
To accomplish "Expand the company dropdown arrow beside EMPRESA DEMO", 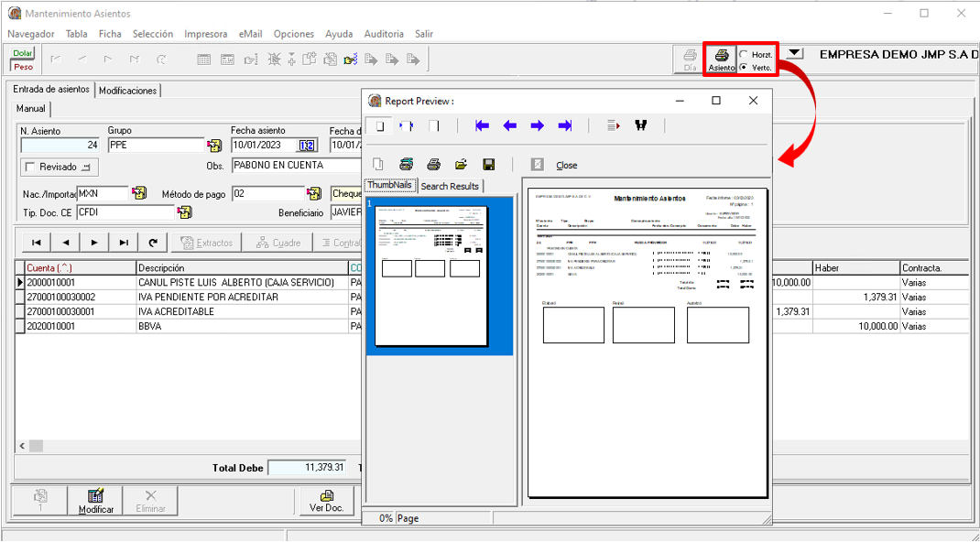I will pos(794,54).
